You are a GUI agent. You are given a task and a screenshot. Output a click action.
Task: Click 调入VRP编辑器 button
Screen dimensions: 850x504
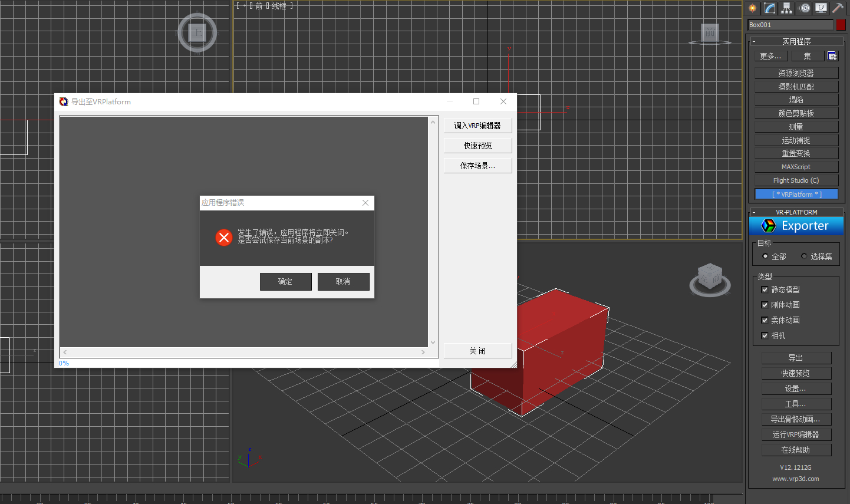point(477,126)
